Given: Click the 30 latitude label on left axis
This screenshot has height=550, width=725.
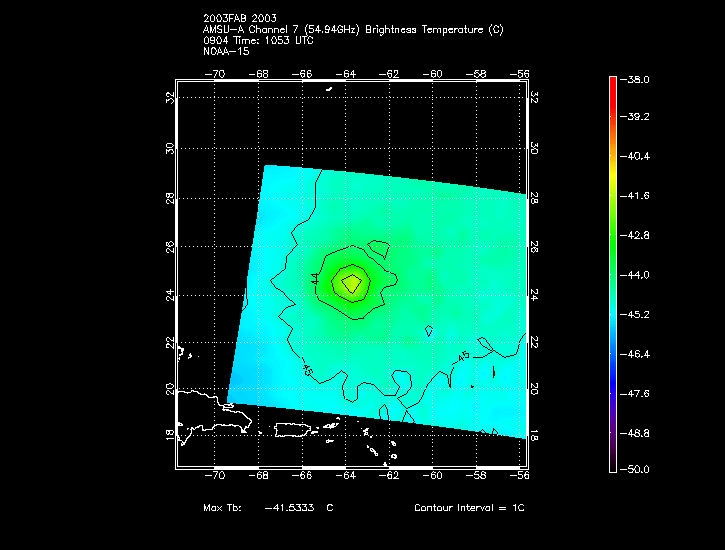Looking at the screenshot, I should click(x=170, y=148).
